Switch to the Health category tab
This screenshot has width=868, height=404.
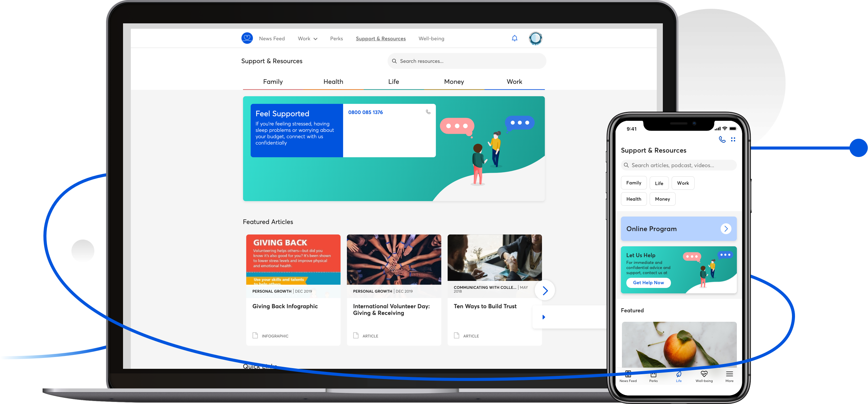(x=333, y=82)
